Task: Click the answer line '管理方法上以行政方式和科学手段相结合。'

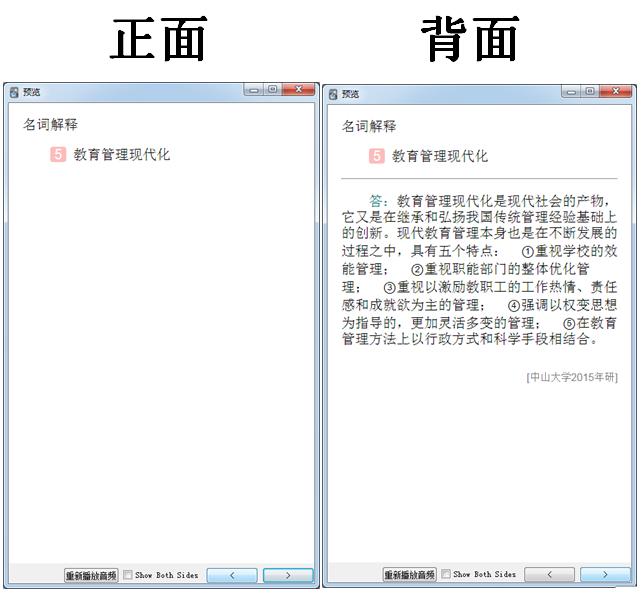Action: [470, 339]
